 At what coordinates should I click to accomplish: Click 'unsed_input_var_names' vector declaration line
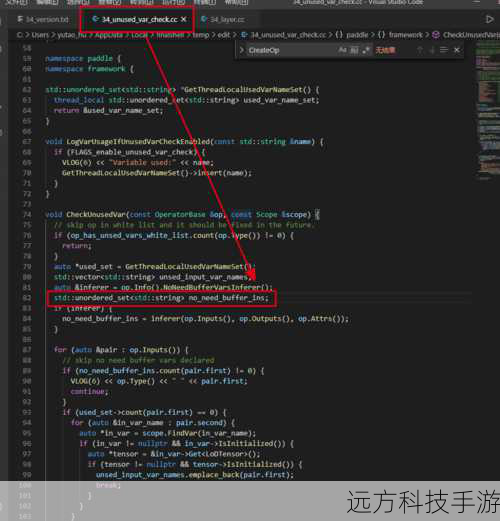tap(153, 277)
